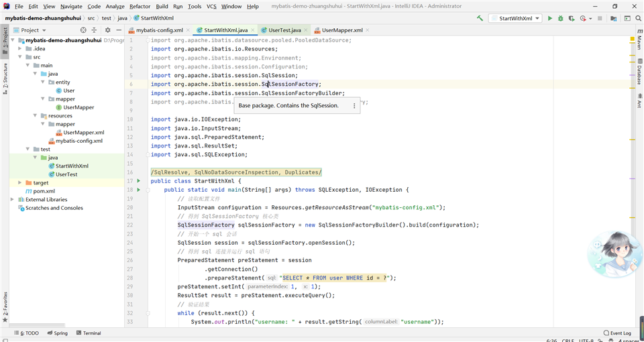Switch to mybatis-config.xml tab
The height and width of the screenshot is (342, 644).
pyautogui.click(x=160, y=30)
